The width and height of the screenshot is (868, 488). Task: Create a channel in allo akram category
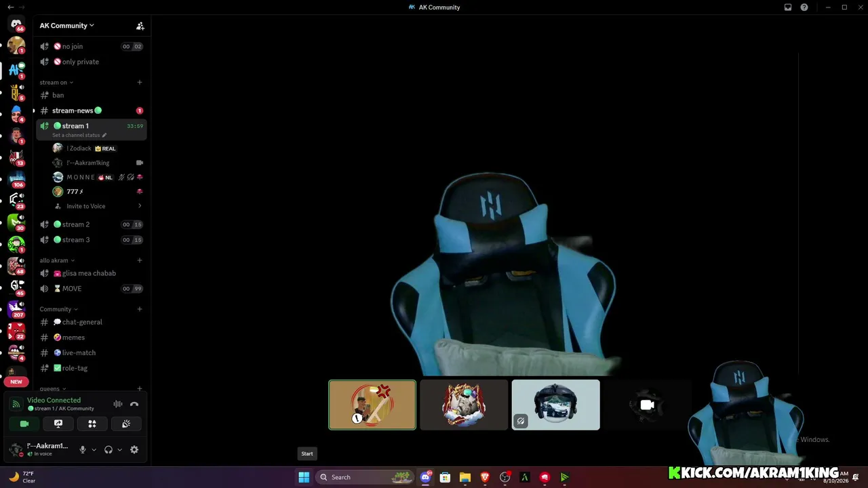coord(140,260)
